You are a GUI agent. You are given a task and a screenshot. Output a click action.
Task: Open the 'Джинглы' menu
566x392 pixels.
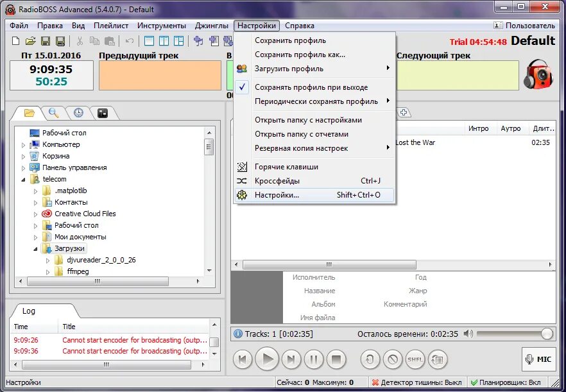pyautogui.click(x=212, y=26)
